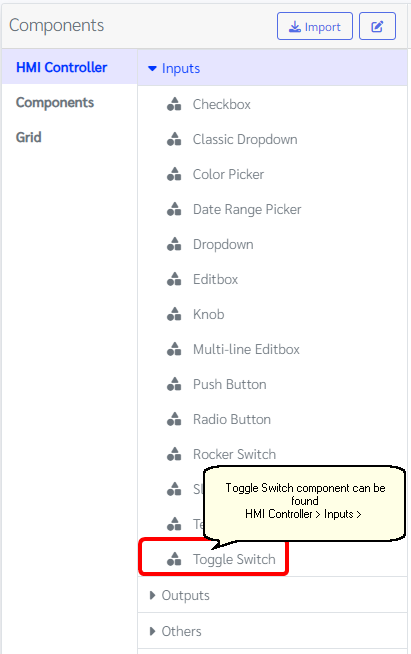Click the Knob component icon

174,314
